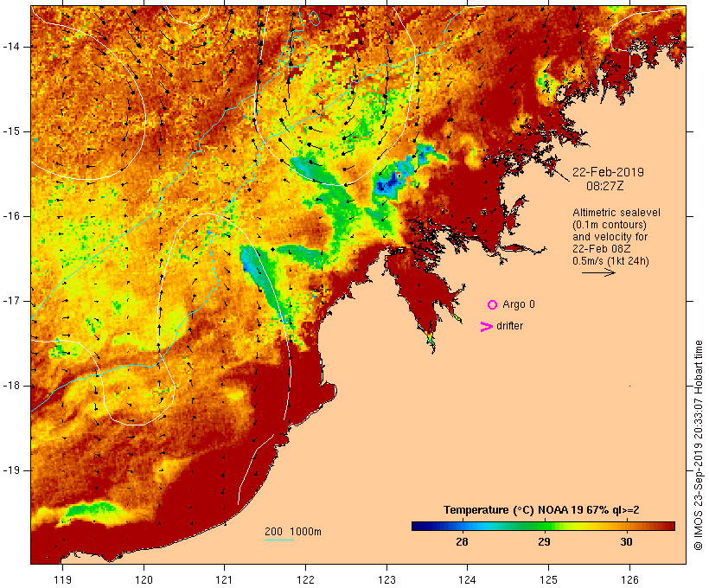Screen dimensions: 709x588
Task: Click the longitude label 122
Action: 306,579
